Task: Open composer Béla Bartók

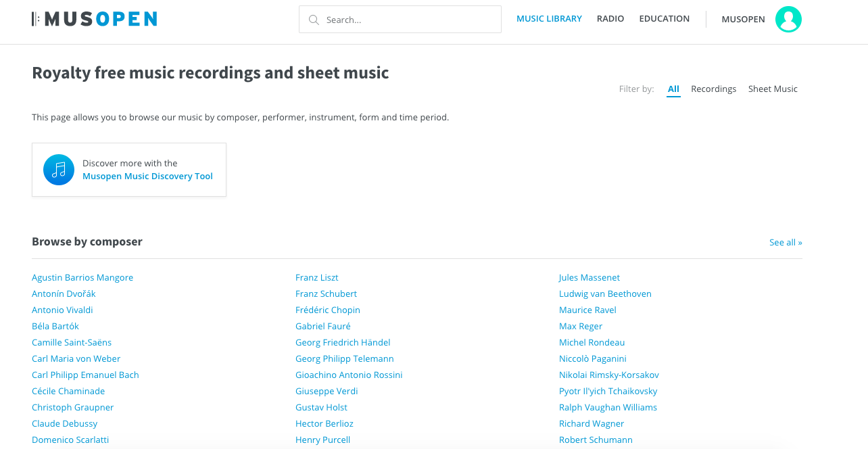Action: 55,327
